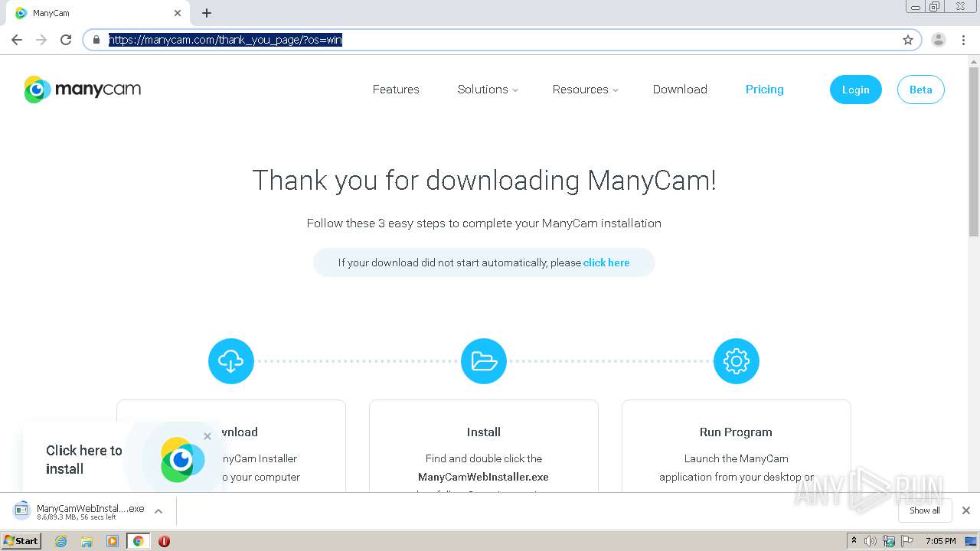This screenshot has height=551, width=980.
Task: Click the 'click here' download link
Action: [606, 262]
